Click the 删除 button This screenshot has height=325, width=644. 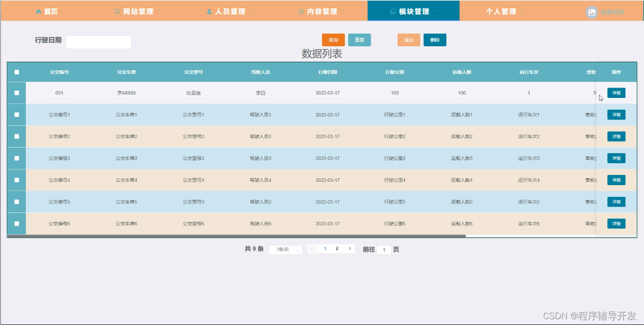pyautogui.click(x=435, y=40)
